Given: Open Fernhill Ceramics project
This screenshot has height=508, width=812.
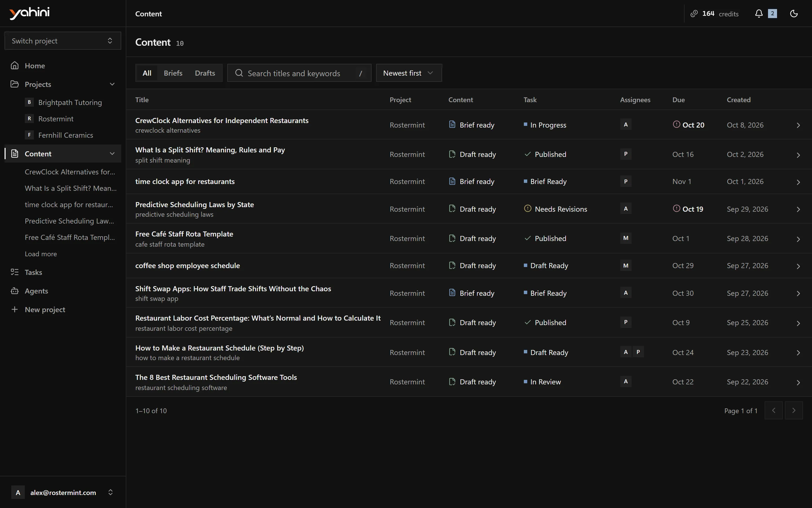Looking at the screenshot, I should (x=65, y=135).
